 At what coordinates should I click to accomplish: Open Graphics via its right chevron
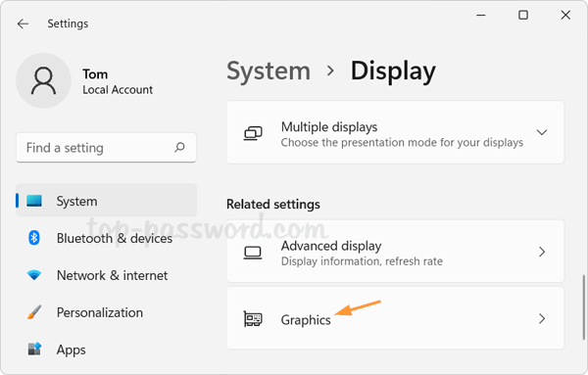tap(542, 319)
